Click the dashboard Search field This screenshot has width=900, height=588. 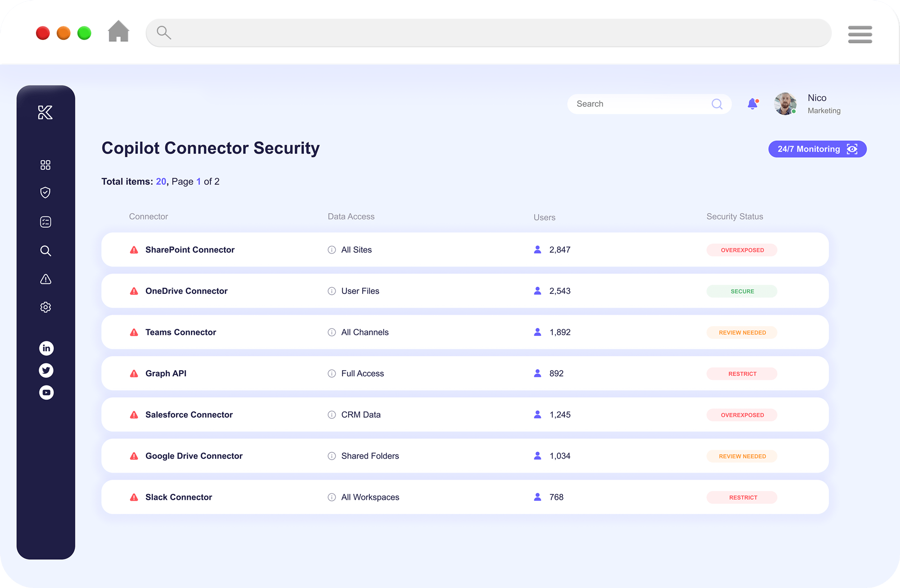[649, 104]
